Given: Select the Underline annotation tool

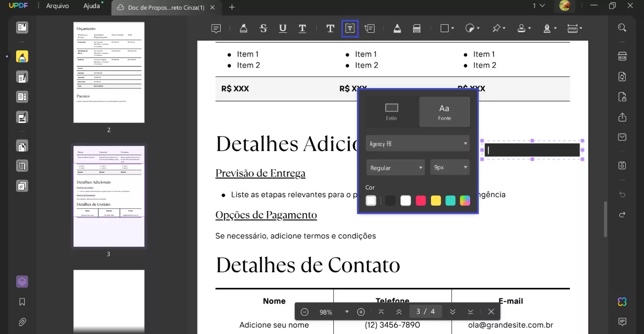Looking at the screenshot, I should click(283, 28).
